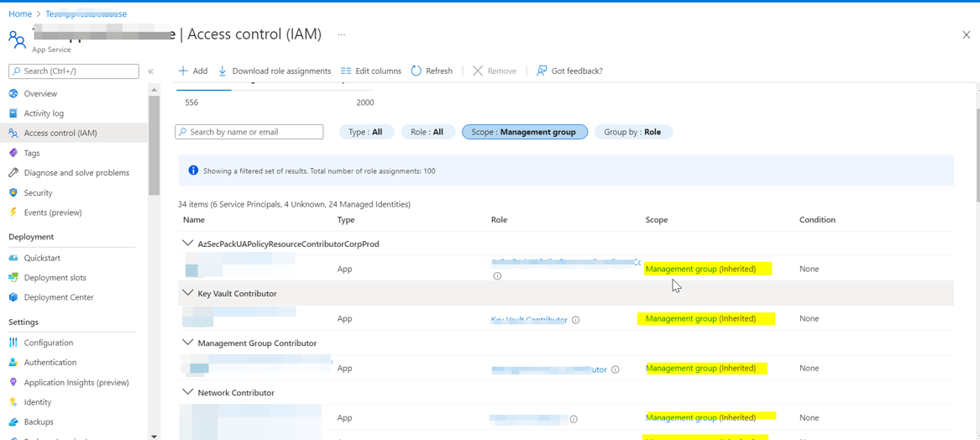The height and width of the screenshot is (440, 980).
Task: Click the Remove toolbar button
Action: click(495, 71)
